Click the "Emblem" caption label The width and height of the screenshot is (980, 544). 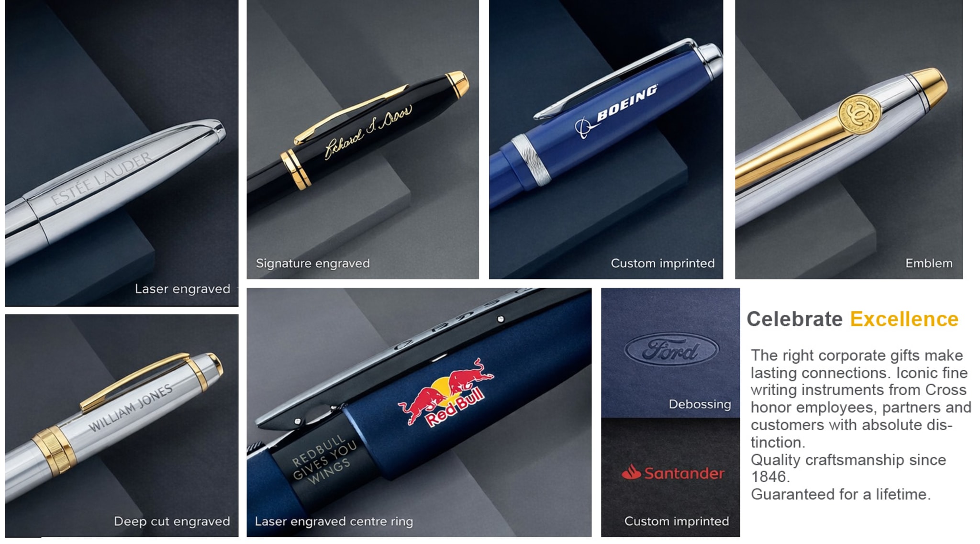[x=929, y=263]
